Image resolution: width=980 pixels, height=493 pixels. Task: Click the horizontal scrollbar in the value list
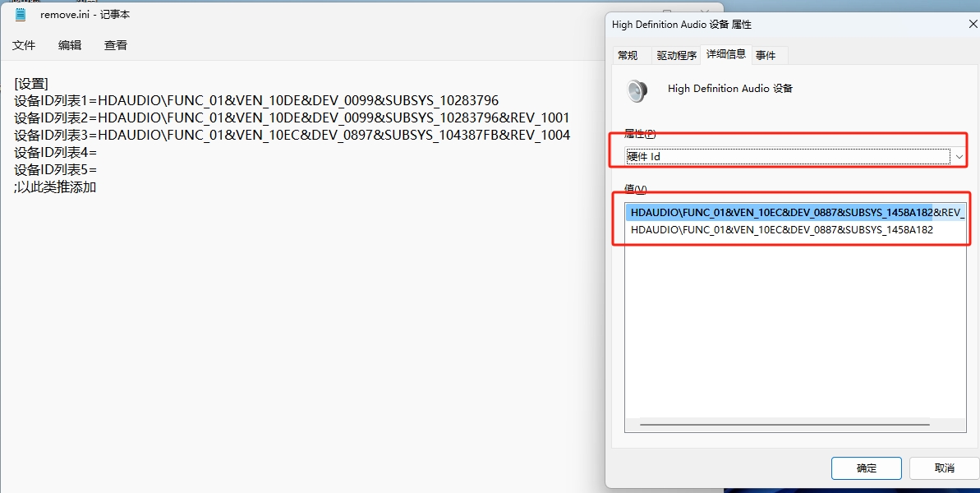pyautogui.click(x=784, y=425)
